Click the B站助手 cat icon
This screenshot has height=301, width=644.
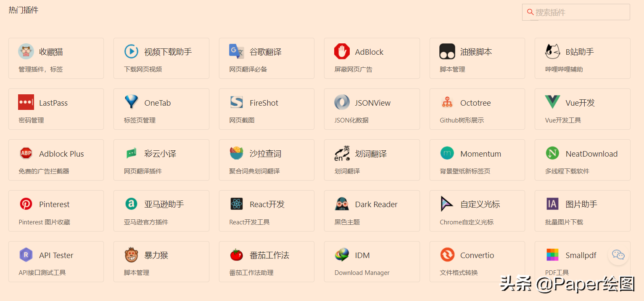coord(552,52)
